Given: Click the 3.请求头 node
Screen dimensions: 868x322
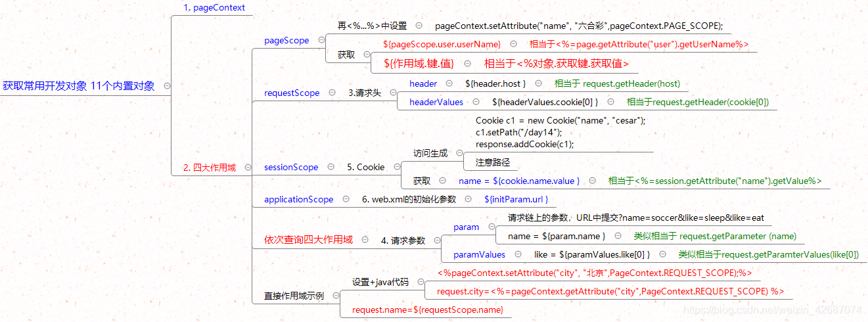Looking at the screenshot, I should click(x=365, y=93).
